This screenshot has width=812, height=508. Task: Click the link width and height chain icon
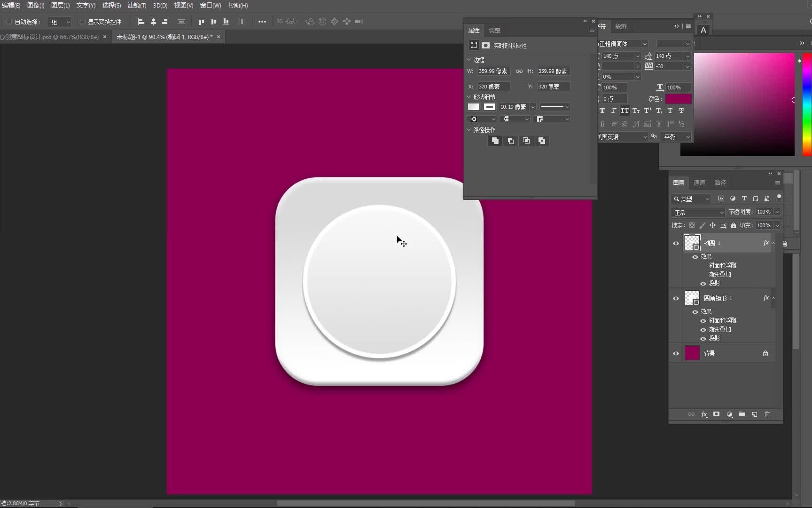[519, 71]
